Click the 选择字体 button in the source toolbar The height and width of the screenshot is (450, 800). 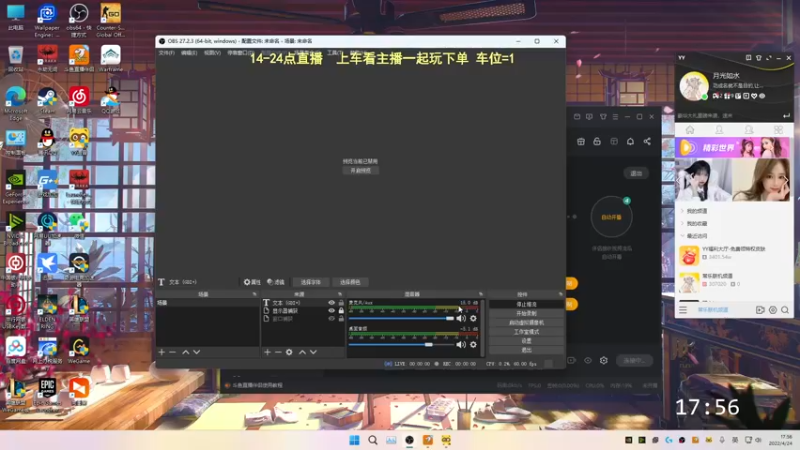point(310,282)
